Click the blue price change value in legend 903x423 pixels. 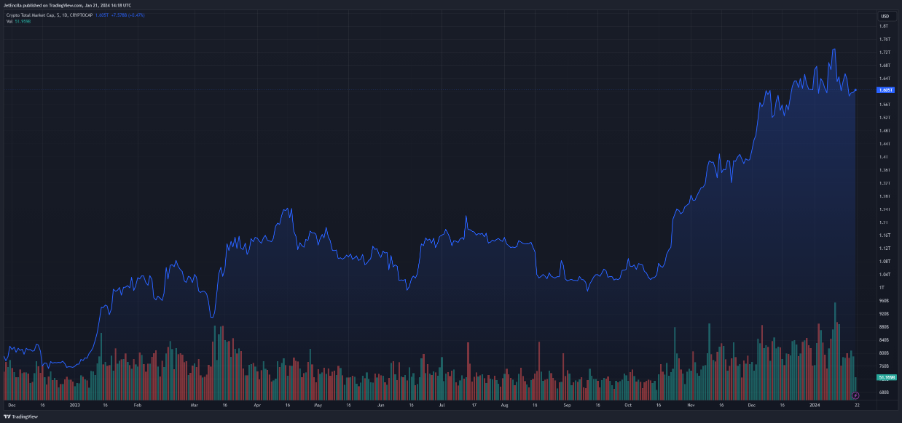[x=128, y=15]
